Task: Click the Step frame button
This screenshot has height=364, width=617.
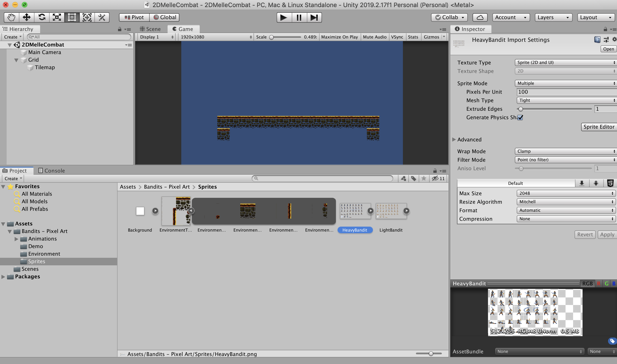Action: pos(314,17)
